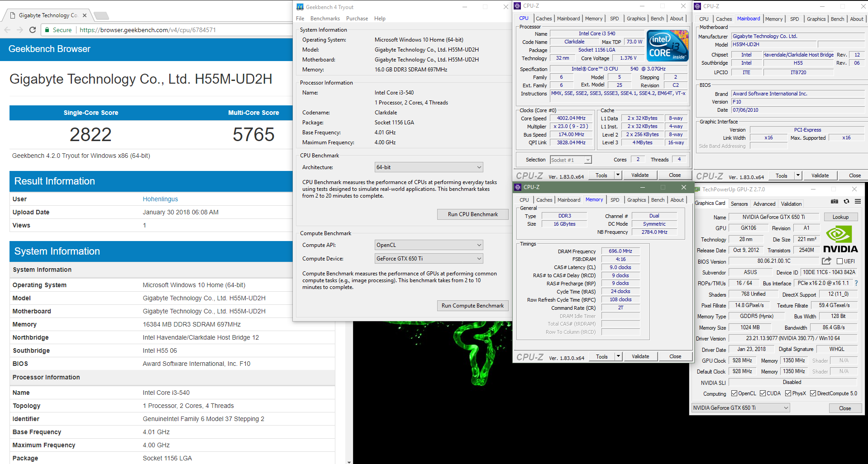Open About tab in CPU-Z Memory window
The image size is (868, 464).
click(677, 200)
